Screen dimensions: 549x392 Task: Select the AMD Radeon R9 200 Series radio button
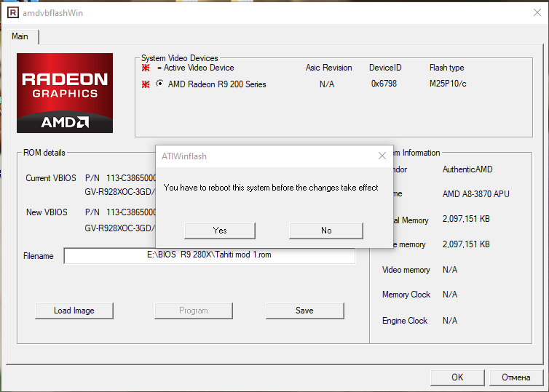point(159,84)
